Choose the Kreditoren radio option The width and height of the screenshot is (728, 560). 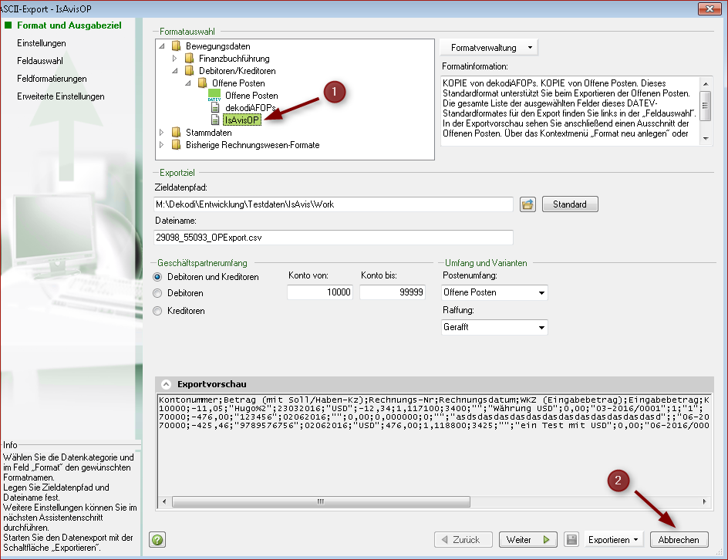point(158,311)
